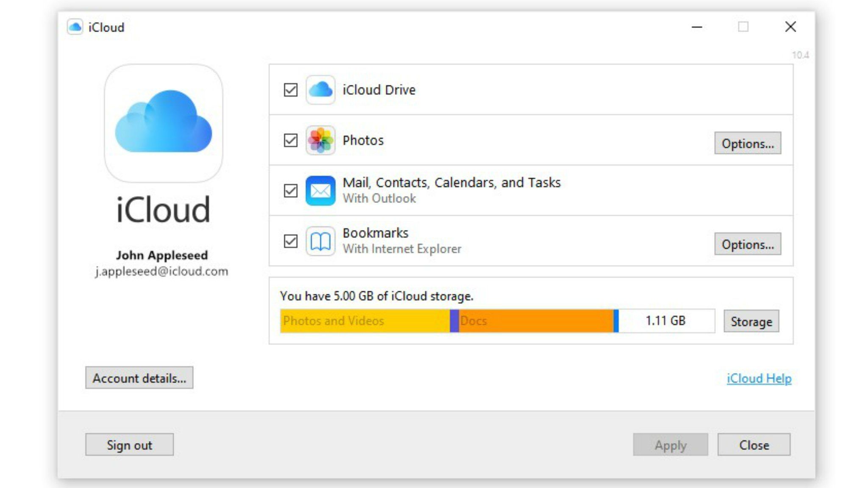Click the Mail envelope icon
The height and width of the screenshot is (488, 868).
[x=320, y=191]
